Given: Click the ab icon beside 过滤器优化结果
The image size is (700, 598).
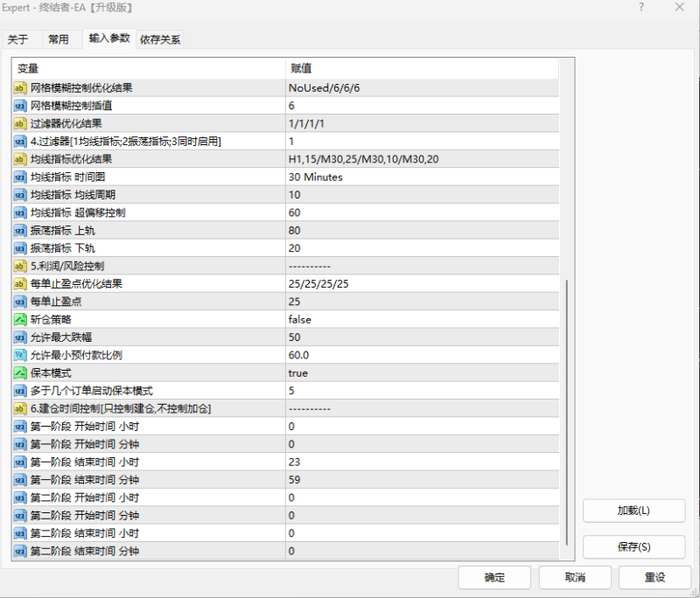Looking at the screenshot, I should click(19, 123).
